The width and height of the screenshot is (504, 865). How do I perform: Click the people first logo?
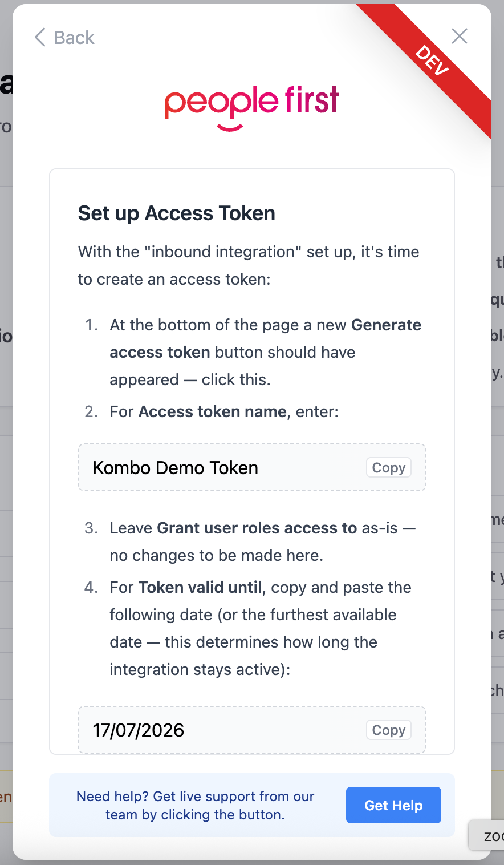coord(251,102)
